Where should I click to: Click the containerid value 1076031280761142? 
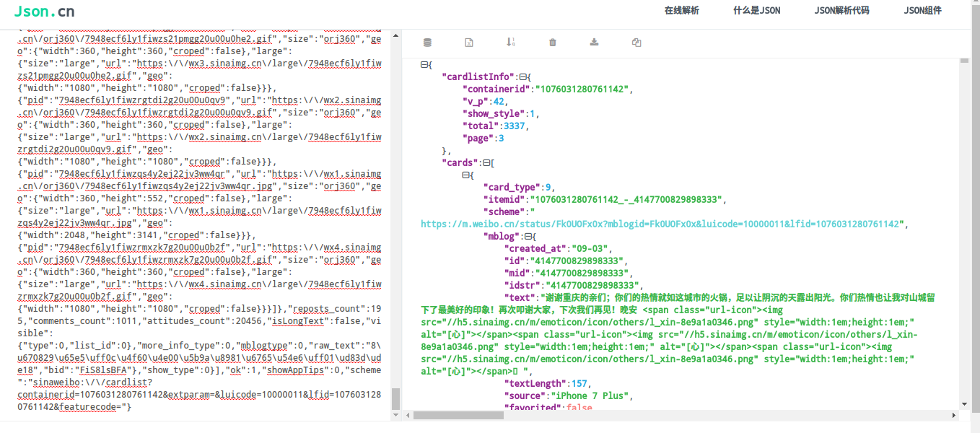pos(582,89)
